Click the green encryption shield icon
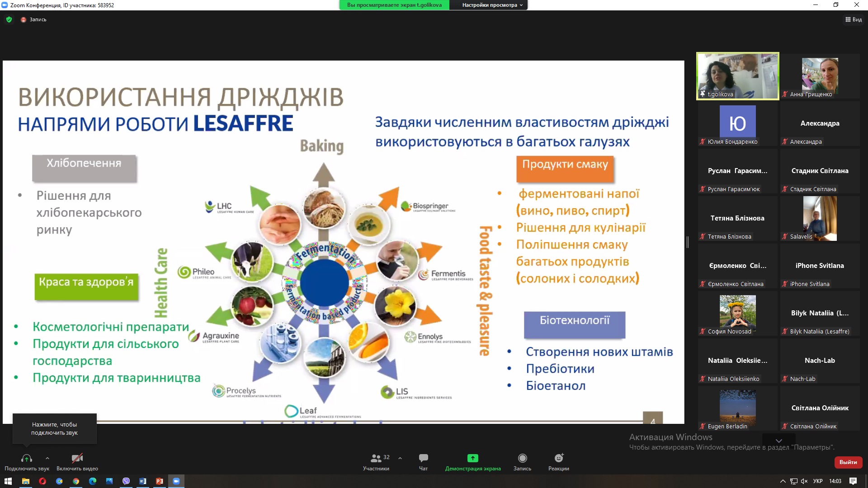This screenshot has width=868, height=488. (9, 19)
